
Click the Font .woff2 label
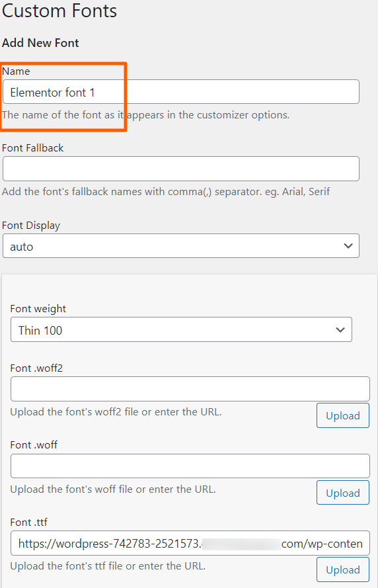(36, 368)
